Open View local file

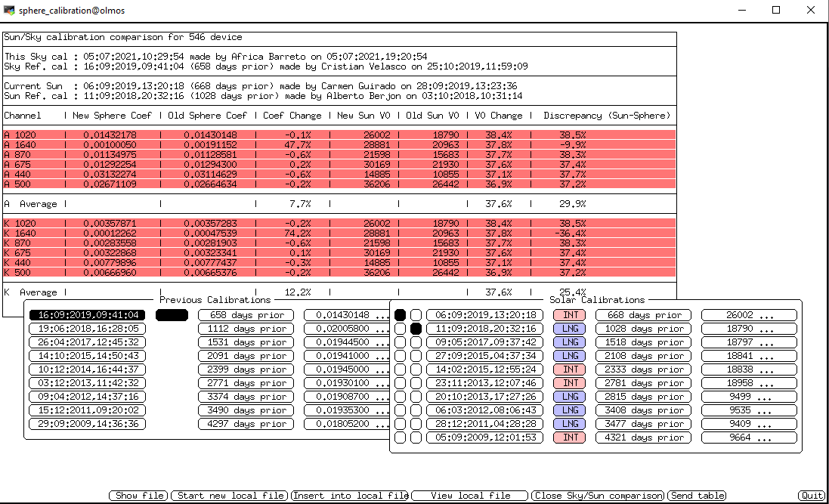point(470,496)
